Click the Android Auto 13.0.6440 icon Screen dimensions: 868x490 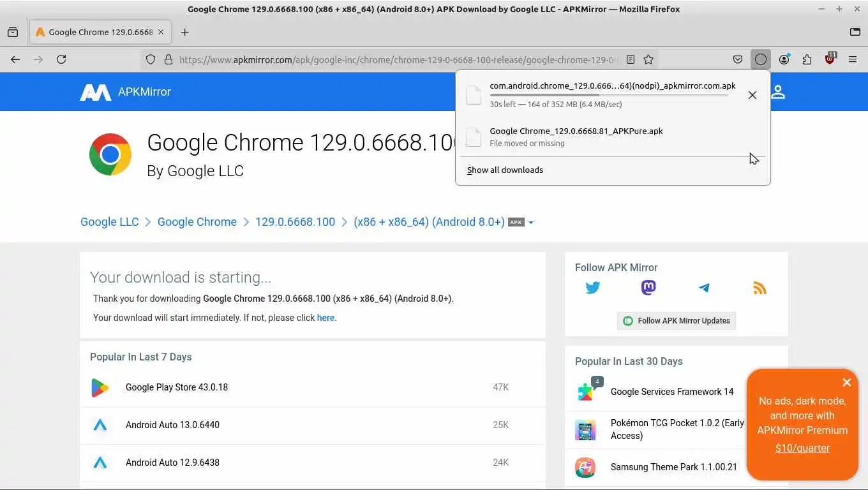100,425
